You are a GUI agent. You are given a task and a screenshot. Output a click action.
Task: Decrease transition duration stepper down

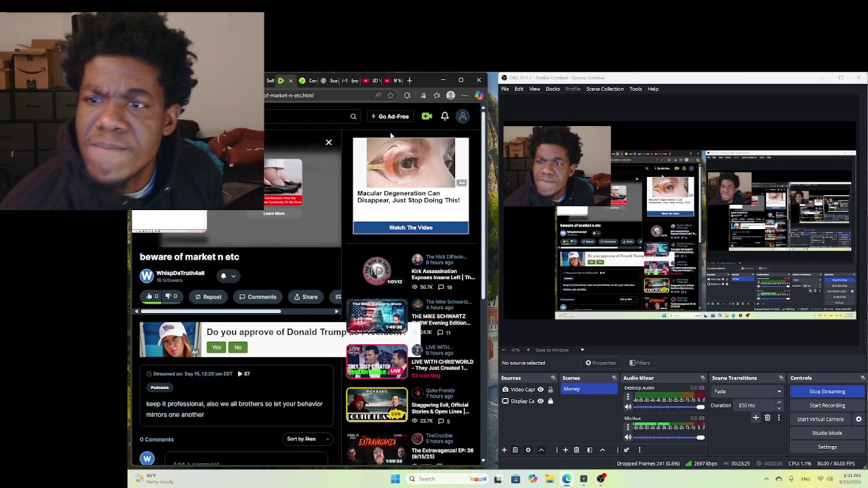779,409
